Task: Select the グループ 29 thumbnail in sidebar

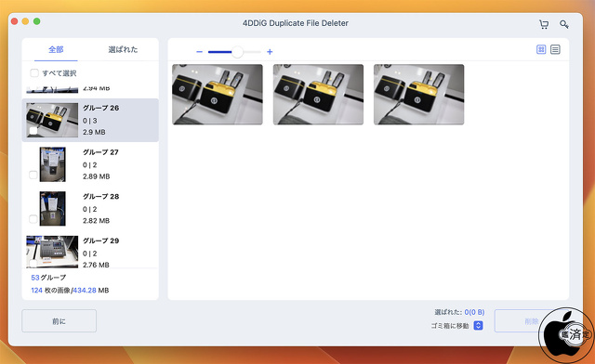Action: point(52,252)
